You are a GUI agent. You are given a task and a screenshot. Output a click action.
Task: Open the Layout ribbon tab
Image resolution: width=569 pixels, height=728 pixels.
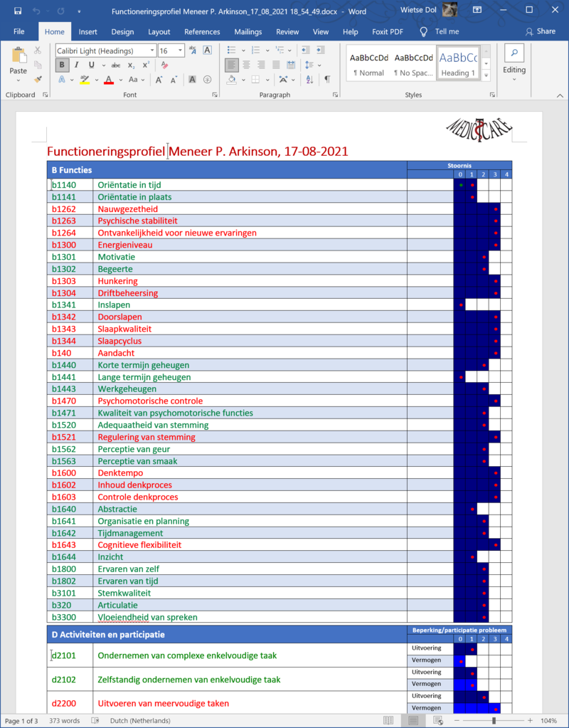pos(159,31)
